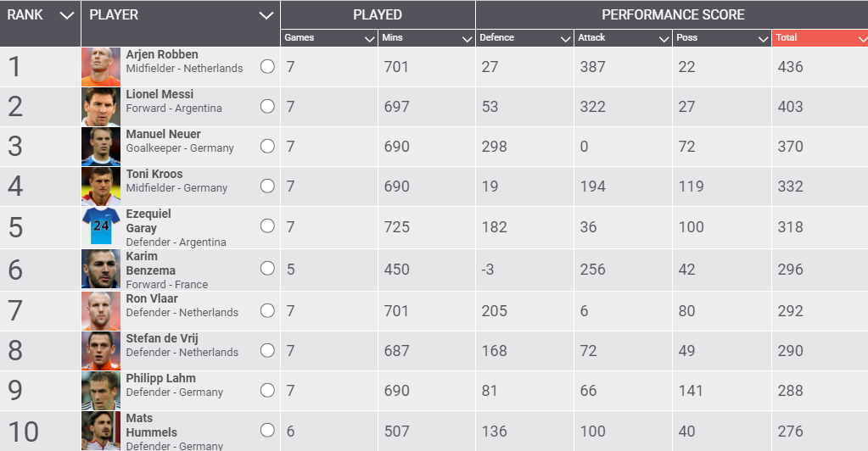This screenshot has height=451, width=868.
Task: Select the radio button for Lionel Messi
Action: pos(267,107)
